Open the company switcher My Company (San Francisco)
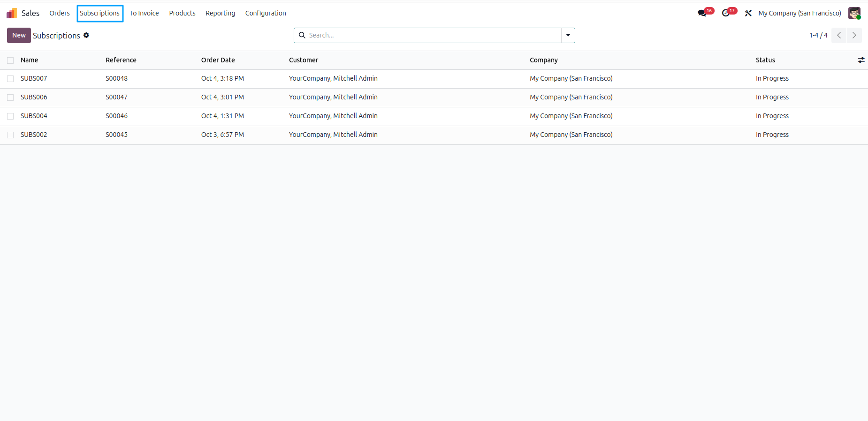Viewport: 868px width, 421px height. tap(799, 13)
